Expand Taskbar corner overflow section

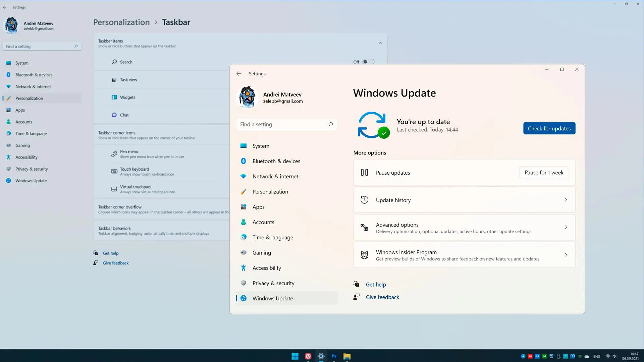[162, 209]
